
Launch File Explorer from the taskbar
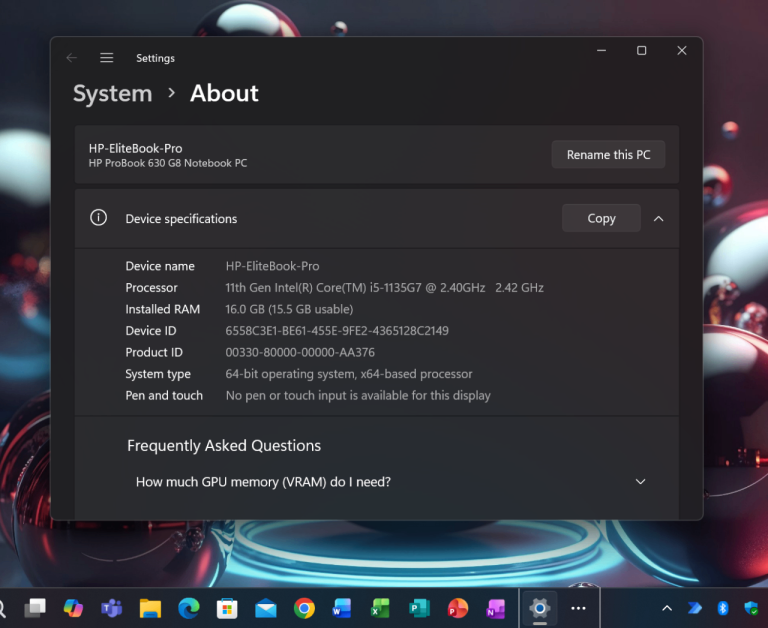[150, 608]
